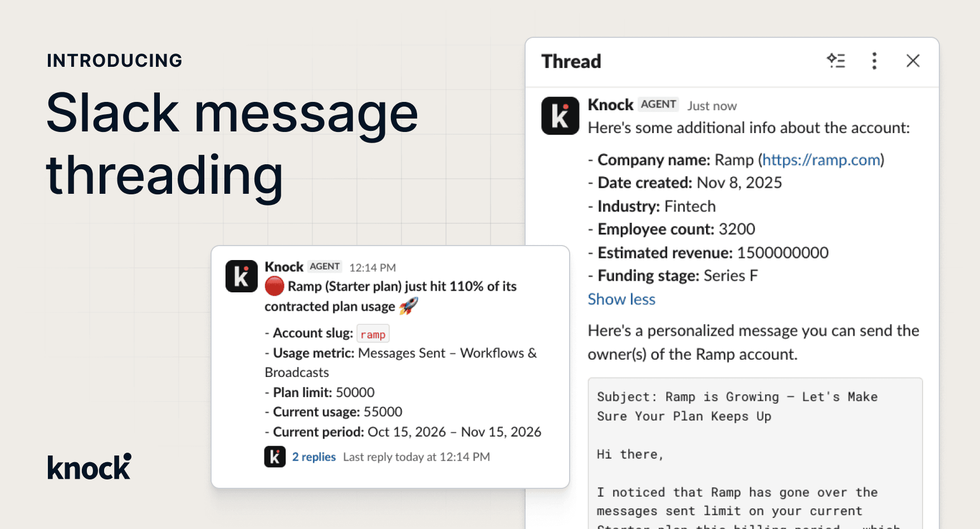Collapse details with Show less
This screenshot has width=980, height=529.
click(x=621, y=299)
